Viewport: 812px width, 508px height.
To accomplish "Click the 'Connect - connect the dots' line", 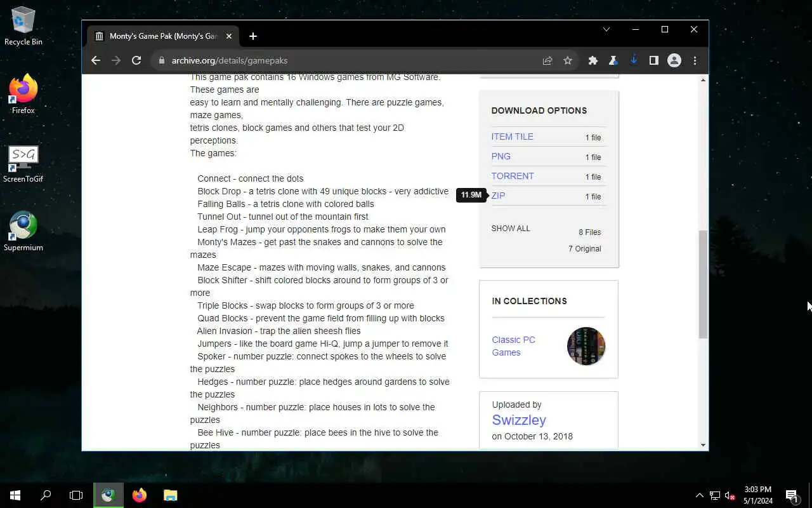I will (x=251, y=178).
